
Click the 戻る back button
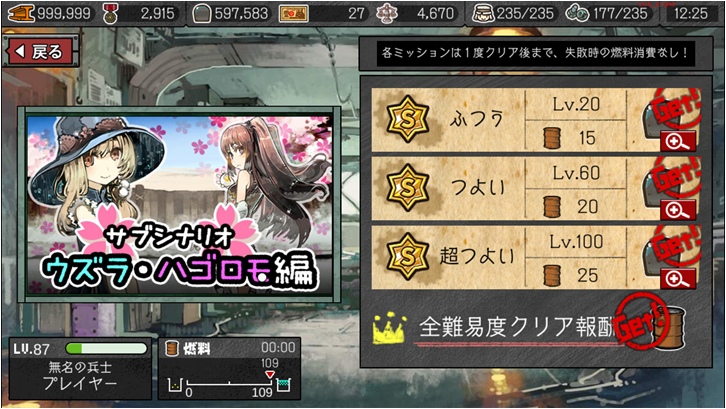coord(40,51)
